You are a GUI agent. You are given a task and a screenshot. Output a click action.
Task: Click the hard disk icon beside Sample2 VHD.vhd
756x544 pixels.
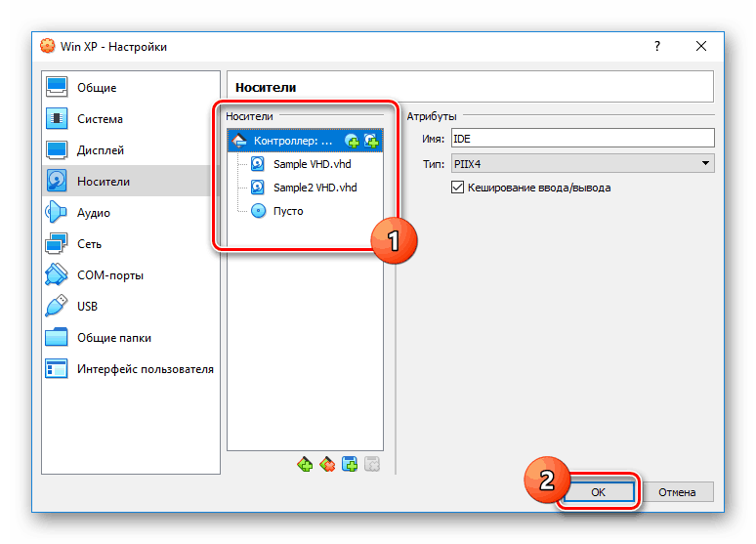[x=258, y=188]
